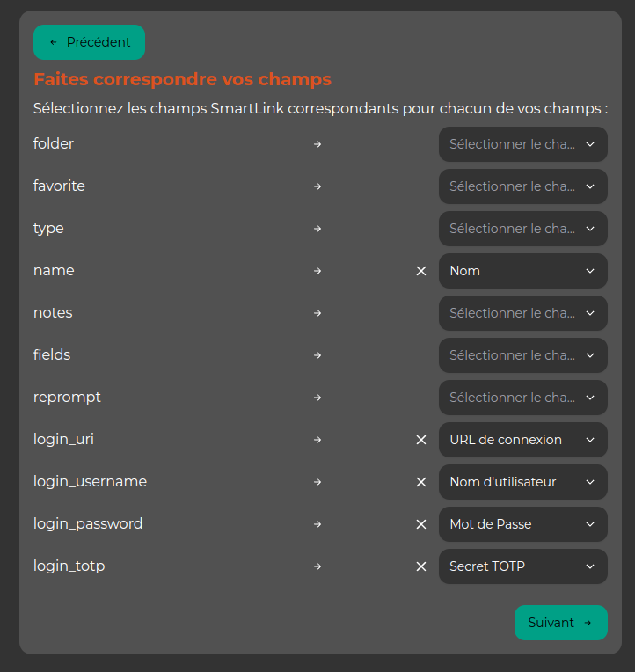Expand the URL de connexion dropdown
Image resolution: width=635 pixels, height=672 pixels.
coord(522,440)
